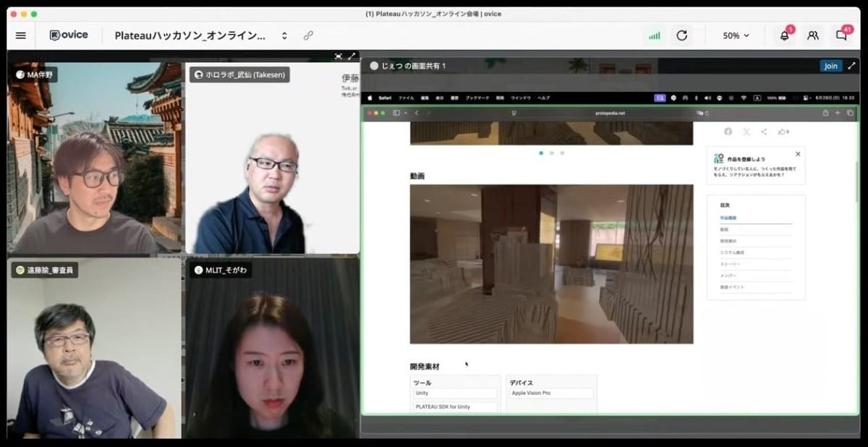Close the 作品を登録しよう banner
Screen dimensions: 868x447
[798, 154]
